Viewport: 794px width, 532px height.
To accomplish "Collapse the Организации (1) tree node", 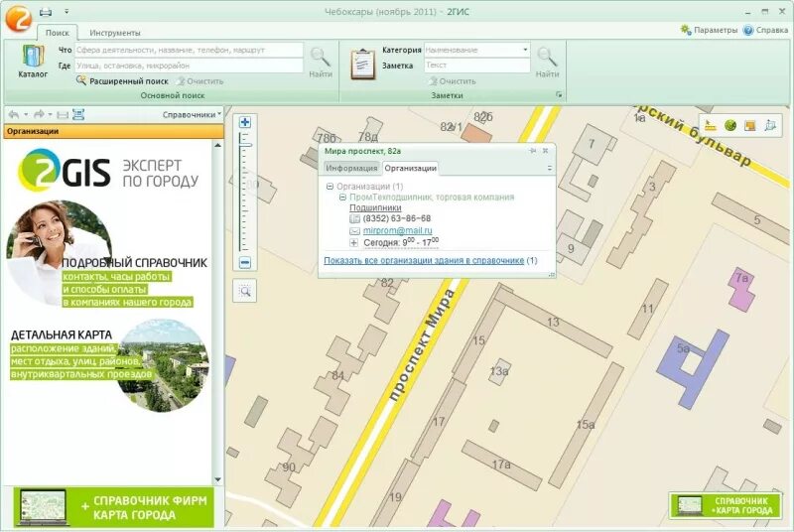I will (x=330, y=187).
